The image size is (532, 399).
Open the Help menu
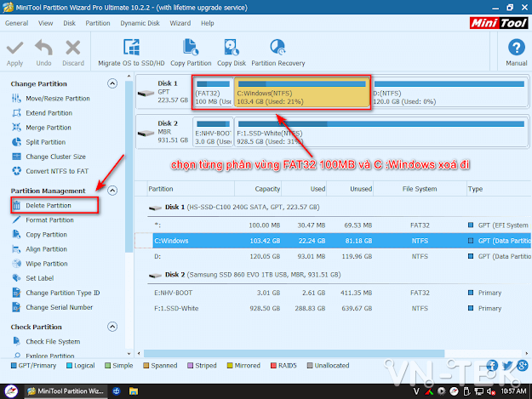click(208, 23)
